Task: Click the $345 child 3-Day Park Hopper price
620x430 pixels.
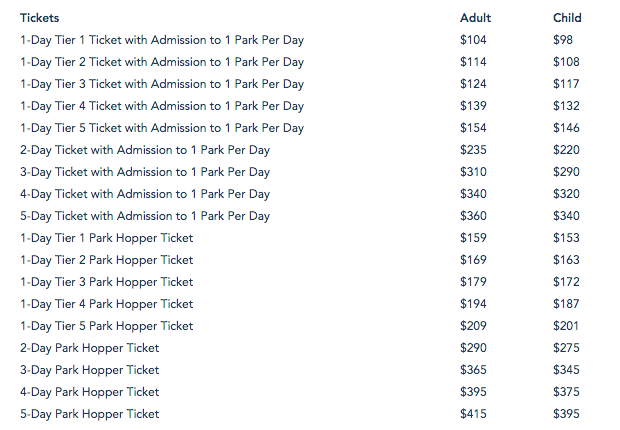Action: 567,370
